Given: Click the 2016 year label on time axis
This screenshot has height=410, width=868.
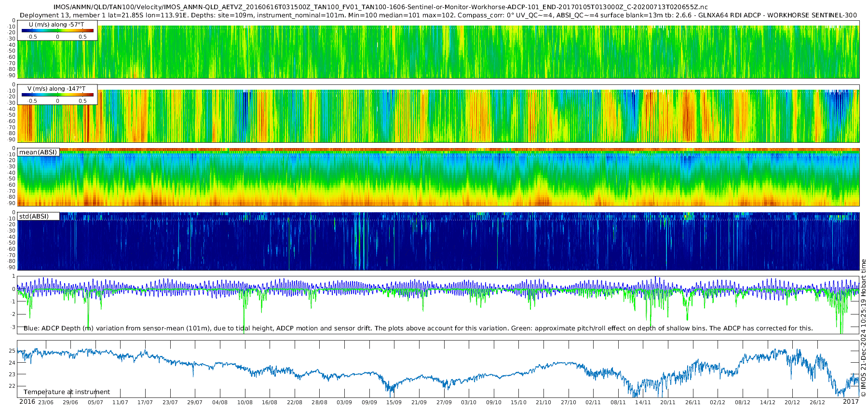Looking at the screenshot, I should click(27, 402).
